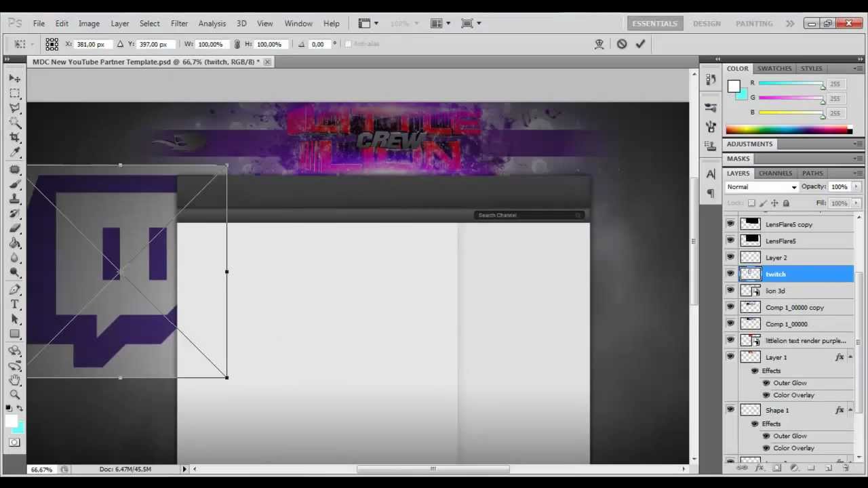868x488 pixels.
Task: Hide the Layer 2 layer
Action: click(x=730, y=257)
